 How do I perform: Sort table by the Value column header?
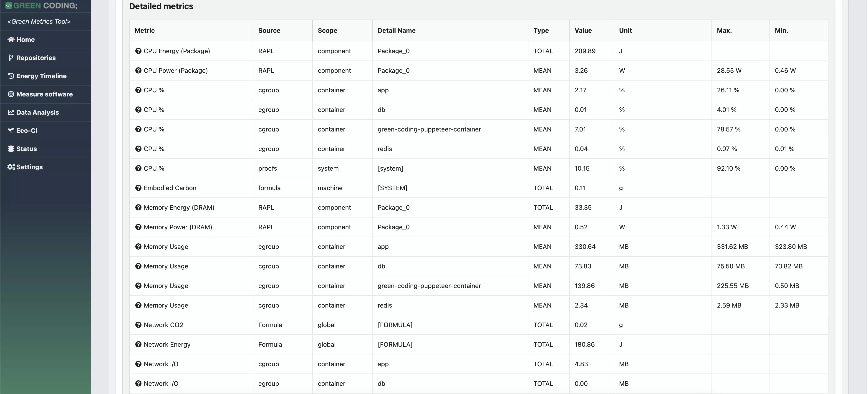[583, 30]
